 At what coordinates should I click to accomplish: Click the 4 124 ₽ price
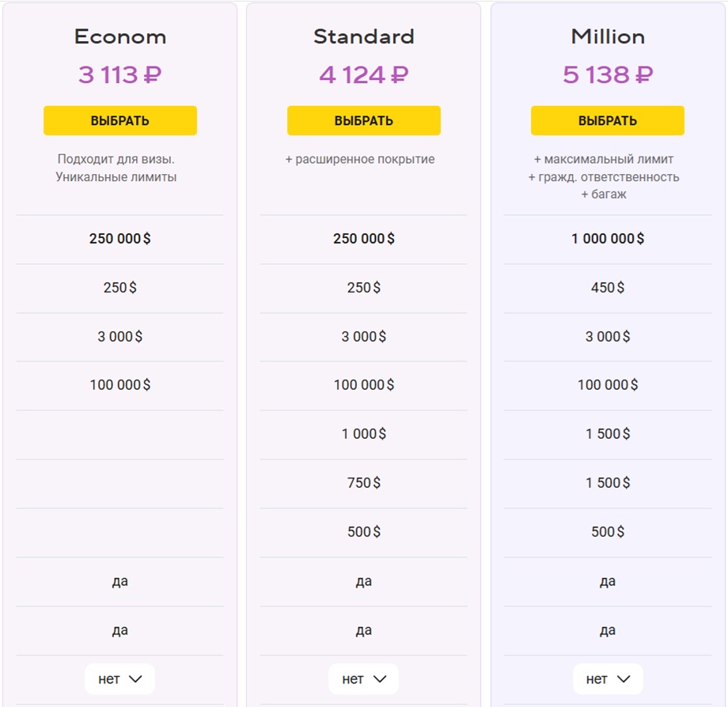(x=363, y=74)
